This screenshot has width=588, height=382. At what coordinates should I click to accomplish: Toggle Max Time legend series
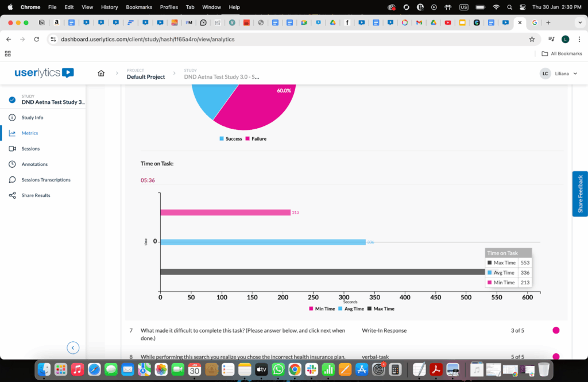[x=381, y=309]
